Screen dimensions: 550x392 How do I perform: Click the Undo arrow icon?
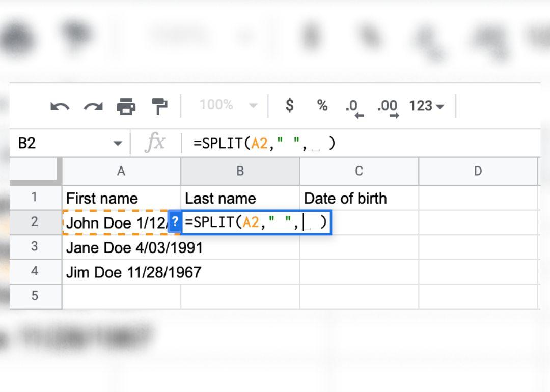[x=60, y=106]
